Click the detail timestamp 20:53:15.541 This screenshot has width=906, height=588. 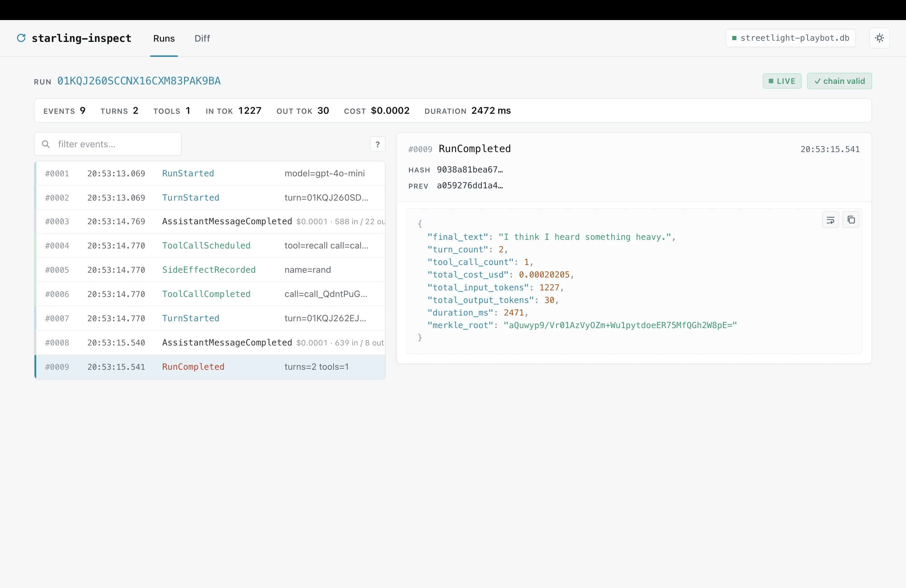pos(830,149)
